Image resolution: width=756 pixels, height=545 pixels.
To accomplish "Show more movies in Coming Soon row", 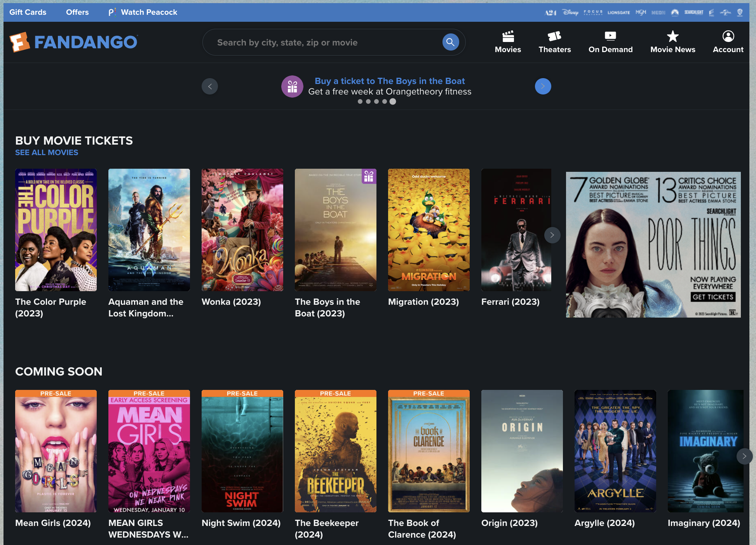I will click(x=744, y=456).
